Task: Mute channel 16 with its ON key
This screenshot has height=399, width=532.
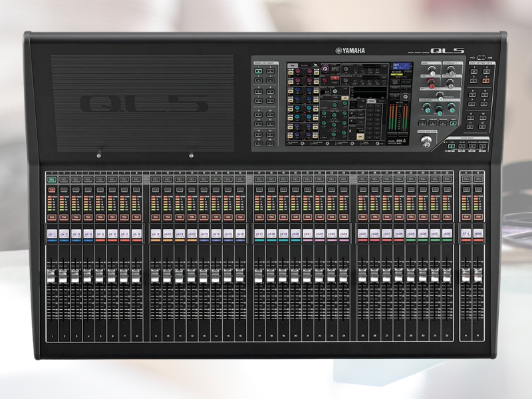Action: 240,217
